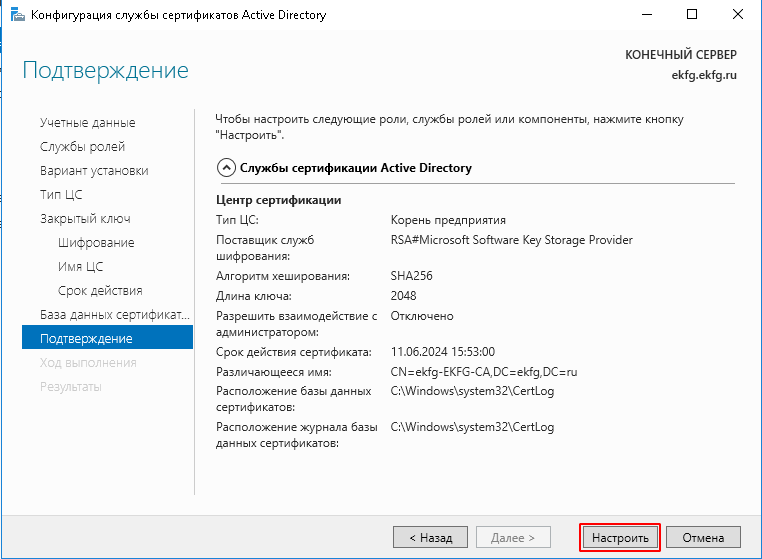
Task: Go to the Службы ролей step
Action: pos(83,146)
